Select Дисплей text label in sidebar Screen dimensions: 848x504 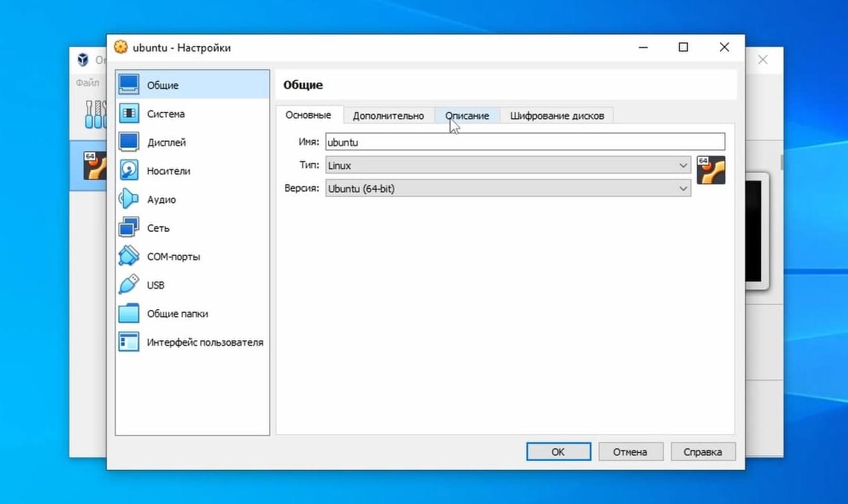pos(167,143)
